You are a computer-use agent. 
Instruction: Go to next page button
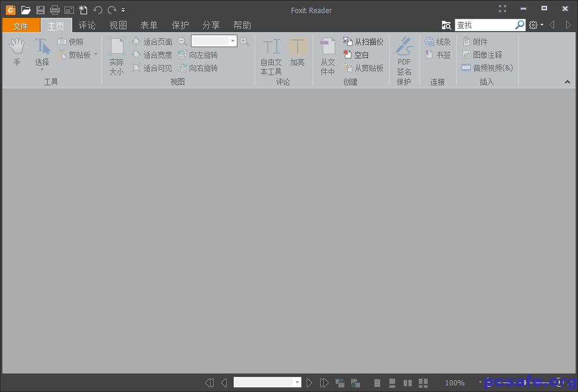tap(309, 383)
